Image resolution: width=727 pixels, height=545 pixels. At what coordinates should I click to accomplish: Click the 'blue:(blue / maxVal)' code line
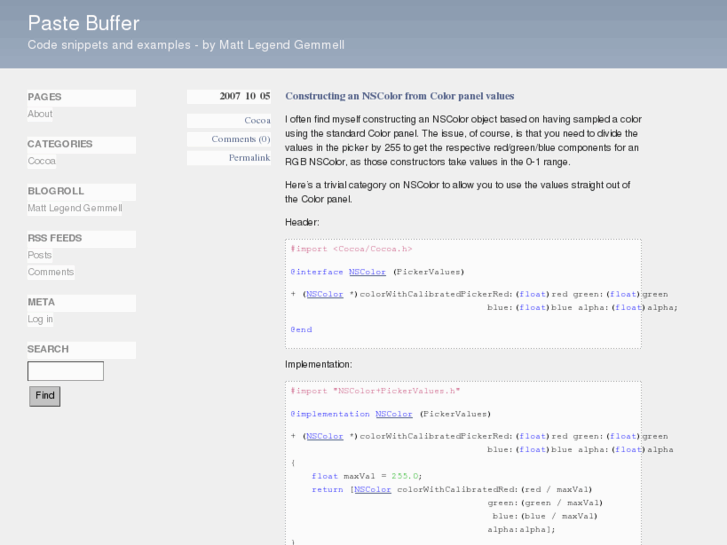click(x=545, y=516)
